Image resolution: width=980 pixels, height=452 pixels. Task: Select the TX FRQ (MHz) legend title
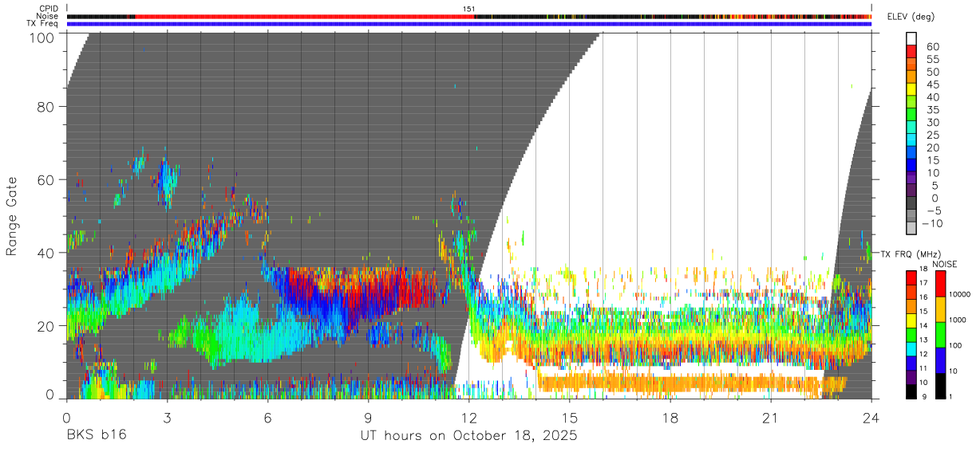(911, 254)
